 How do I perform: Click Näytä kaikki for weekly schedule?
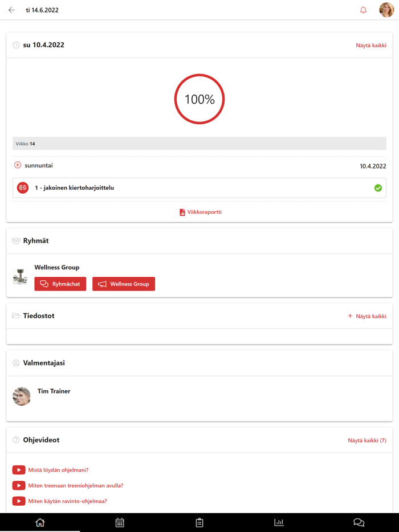tap(371, 45)
